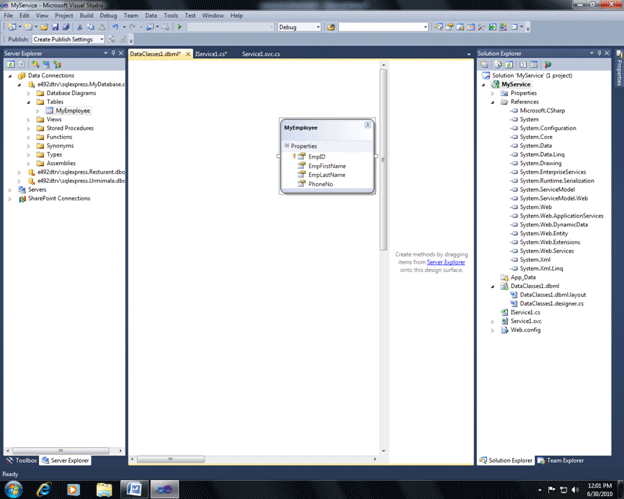Click the Server Explorer hyperlink on the design surface
This screenshot has height=499, width=624.
coord(446,262)
